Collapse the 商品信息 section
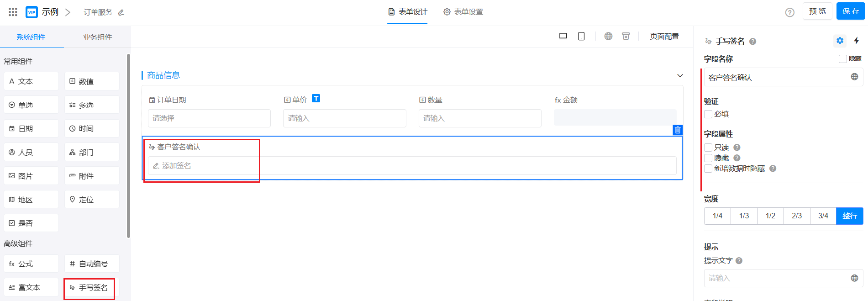The width and height of the screenshot is (868, 301). coord(680,76)
